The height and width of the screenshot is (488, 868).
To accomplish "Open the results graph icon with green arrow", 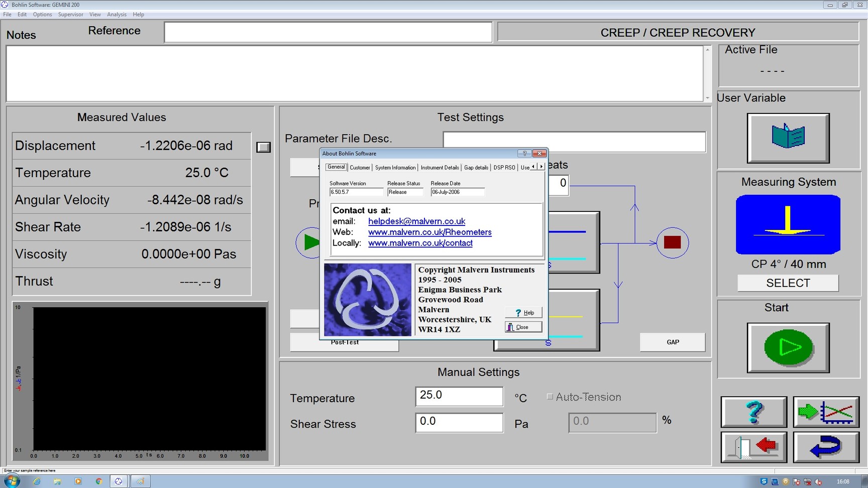I will 826,412.
